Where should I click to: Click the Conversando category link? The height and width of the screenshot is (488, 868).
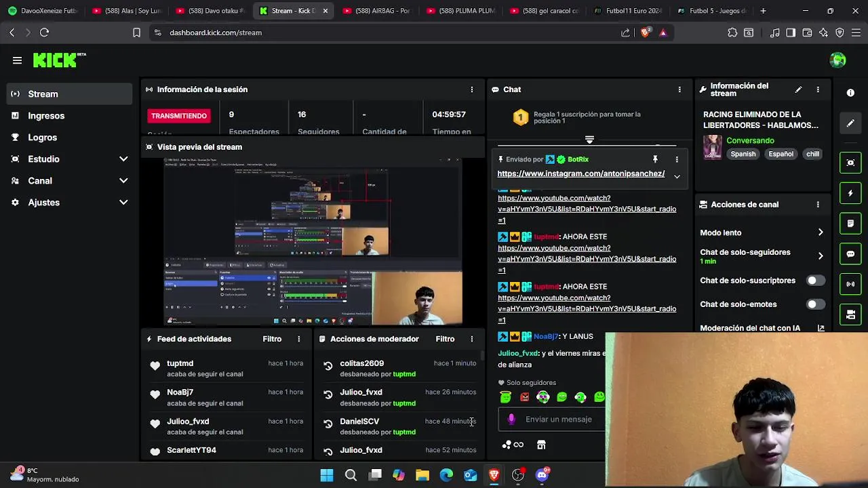click(750, 141)
